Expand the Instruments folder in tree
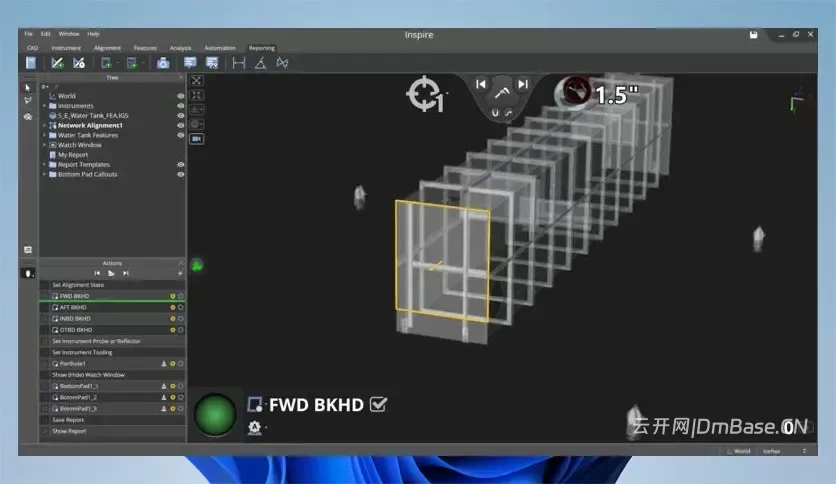Image resolution: width=836 pixels, height=484 pixels. (x=45, y=106)
